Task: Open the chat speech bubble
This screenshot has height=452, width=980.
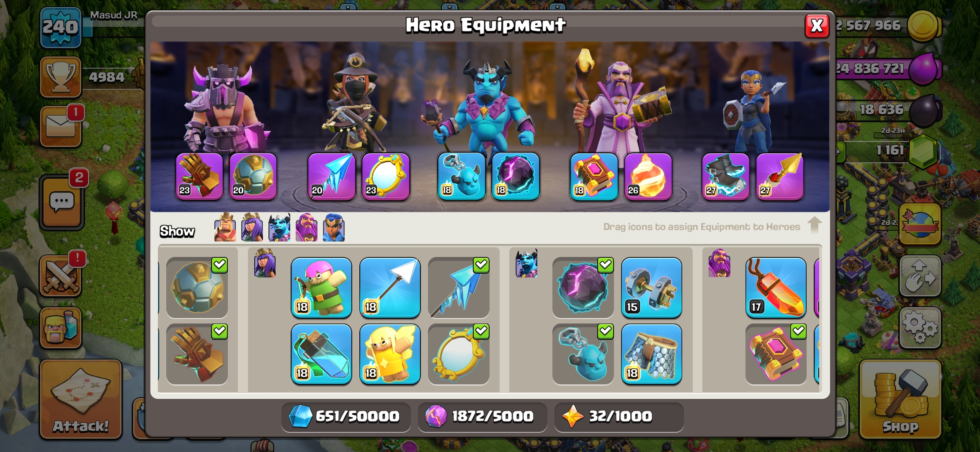Action: [x=62, y=203]
